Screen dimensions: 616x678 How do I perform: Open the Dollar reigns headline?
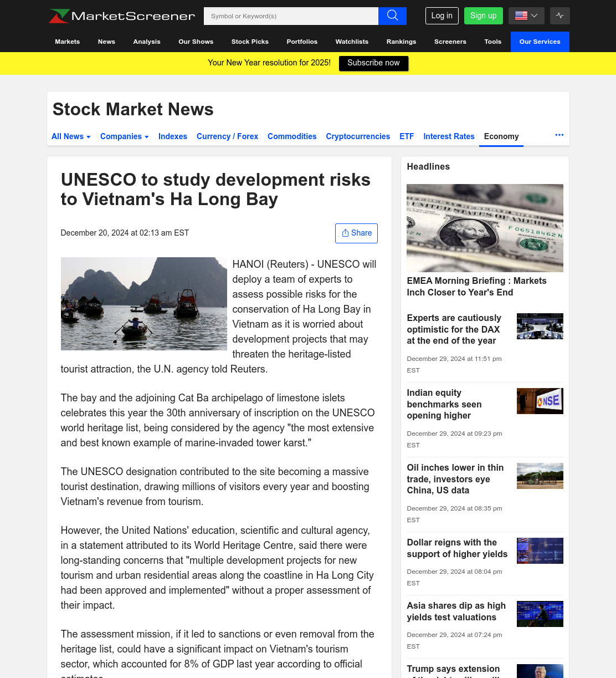(x=457, y=548)
